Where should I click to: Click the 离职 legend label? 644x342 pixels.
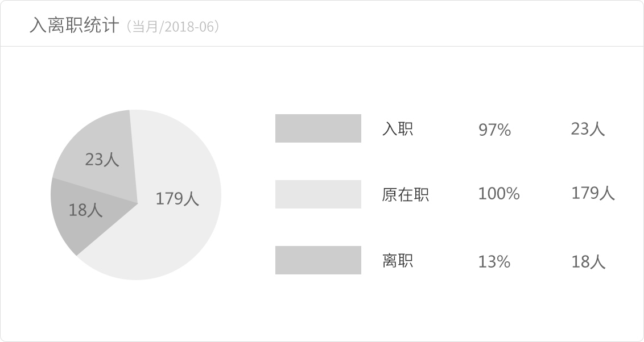[398, 260]
